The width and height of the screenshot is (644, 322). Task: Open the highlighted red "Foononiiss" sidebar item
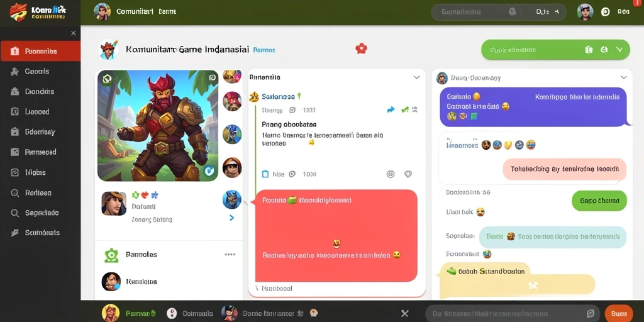[x=40, y=52]
